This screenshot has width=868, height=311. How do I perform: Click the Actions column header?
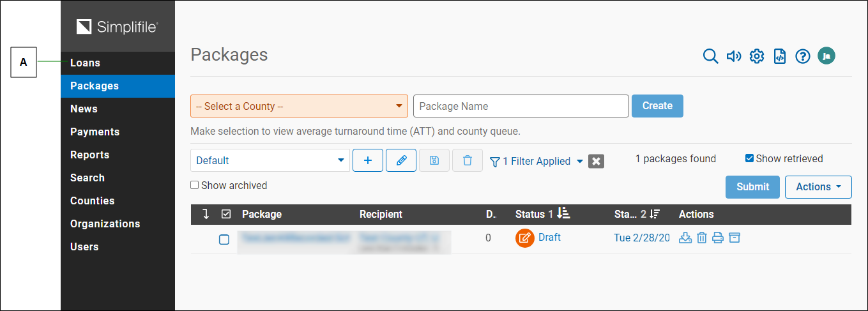pos(696,214)
